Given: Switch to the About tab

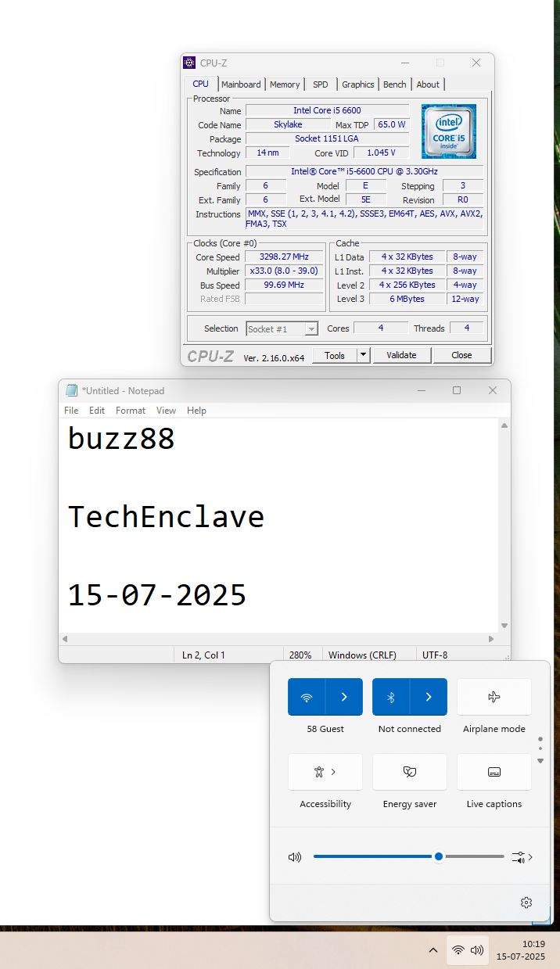Looking at the screenshot, I should point(428,84).
